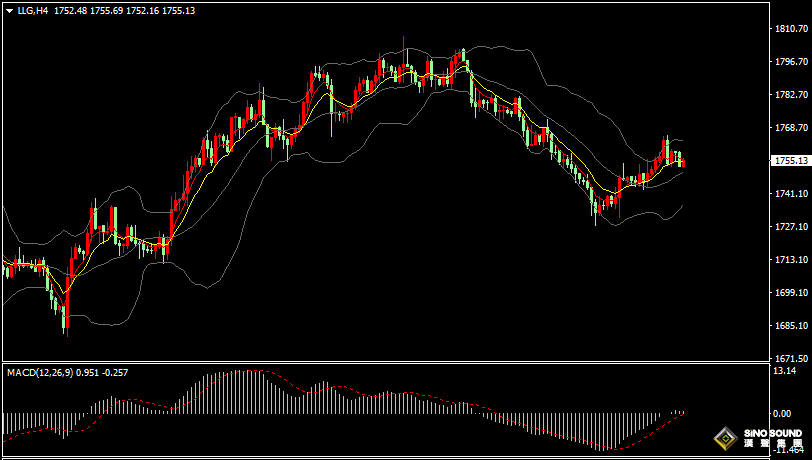Click the red dashed MACD signal line end
The image size is (812, 460).
point(683,412)
